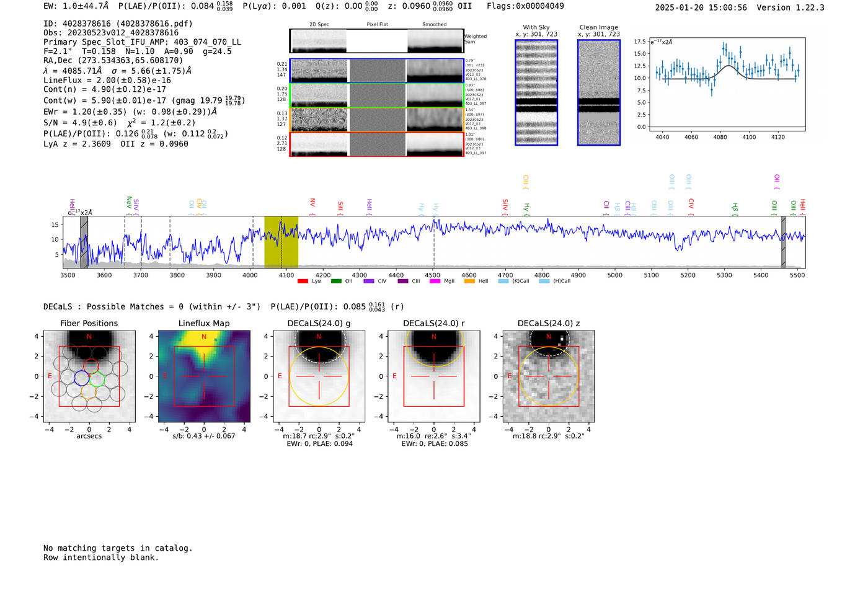Click the λ = 4085.71Å text
The height and width of the screenshot is (591, 868).
click(x=73, y=71)
